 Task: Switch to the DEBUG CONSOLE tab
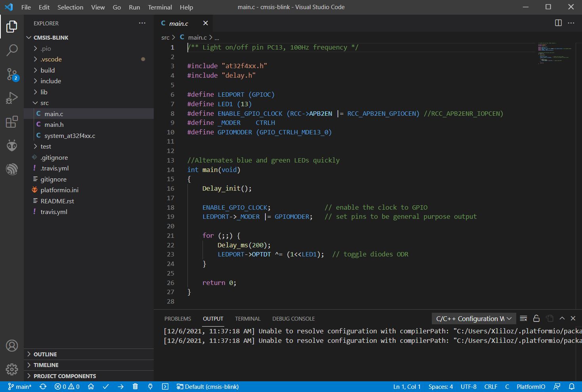(x=294, y=319)
